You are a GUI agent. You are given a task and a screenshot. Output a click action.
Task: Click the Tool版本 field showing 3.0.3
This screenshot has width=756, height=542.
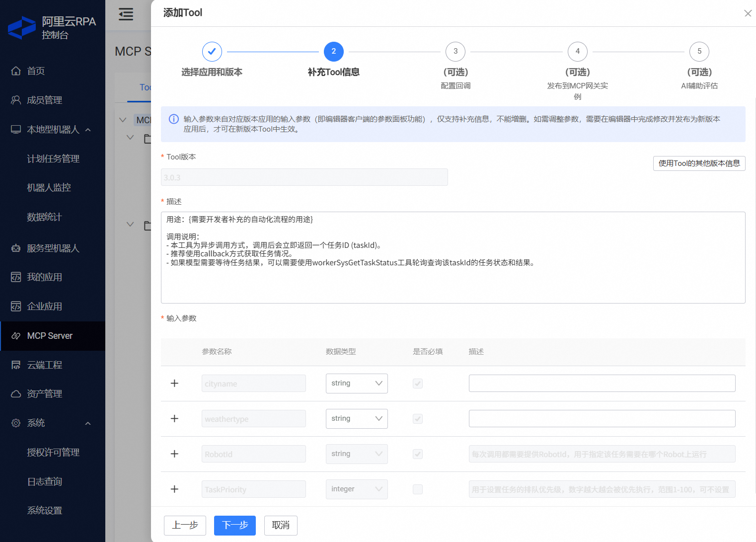point(304,177)
